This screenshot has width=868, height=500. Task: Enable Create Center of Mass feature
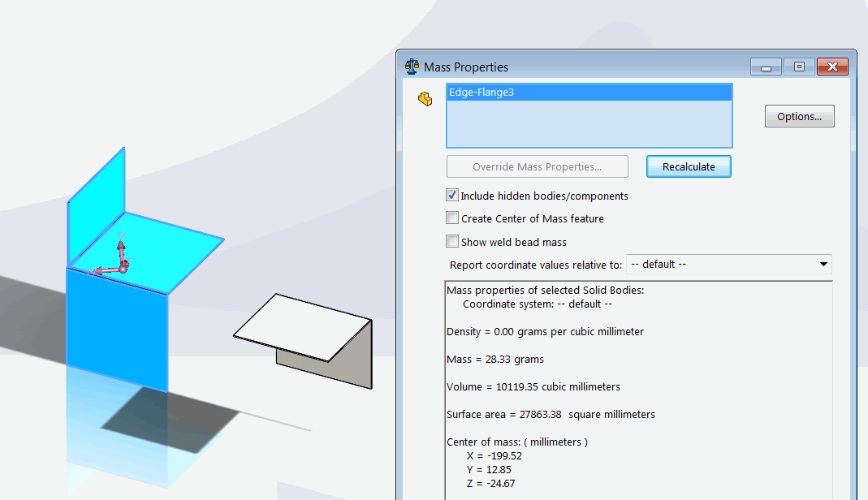[452, 218]
